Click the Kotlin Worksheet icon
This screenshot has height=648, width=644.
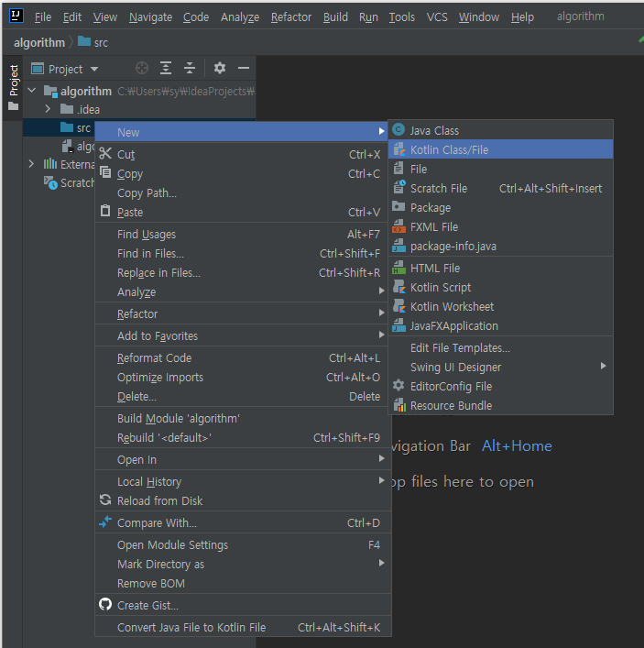coord(398,306)
